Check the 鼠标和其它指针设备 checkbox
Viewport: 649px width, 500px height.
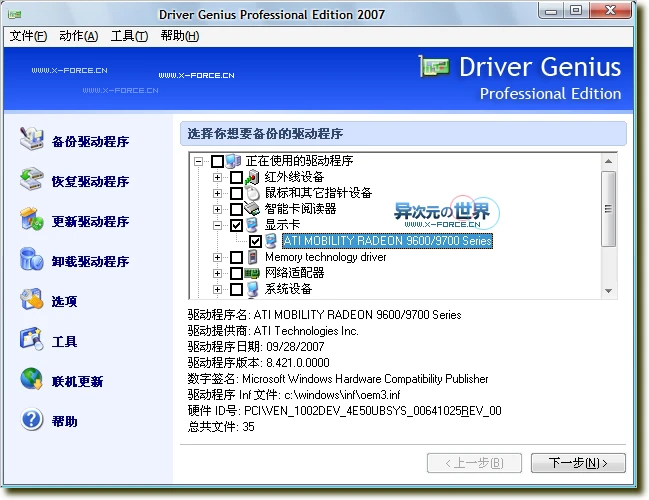coord(236,193)
